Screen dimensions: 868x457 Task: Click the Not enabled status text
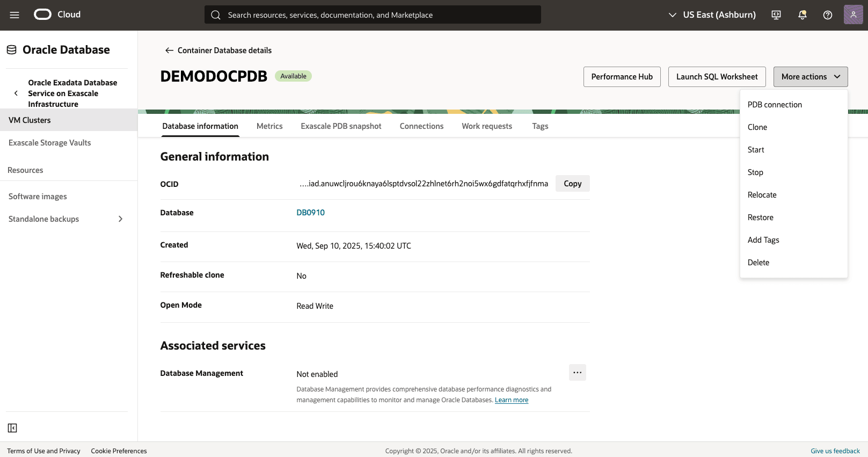click(317, 374)
